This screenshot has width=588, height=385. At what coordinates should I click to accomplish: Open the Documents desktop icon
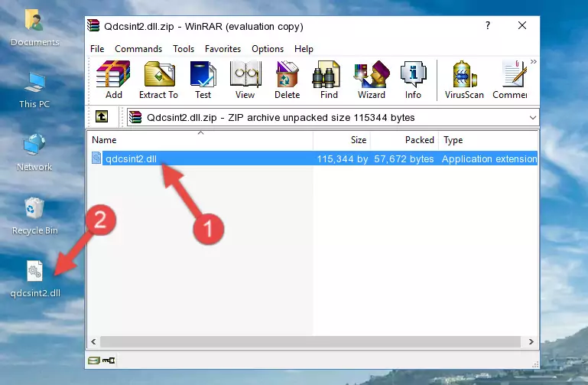pos(34,28)
